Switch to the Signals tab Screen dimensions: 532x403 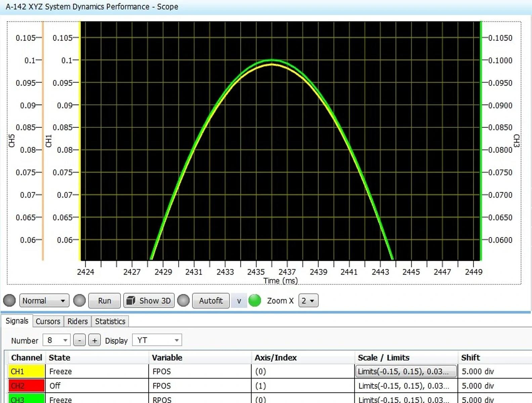pyautogui.click(x=17, y=321)
